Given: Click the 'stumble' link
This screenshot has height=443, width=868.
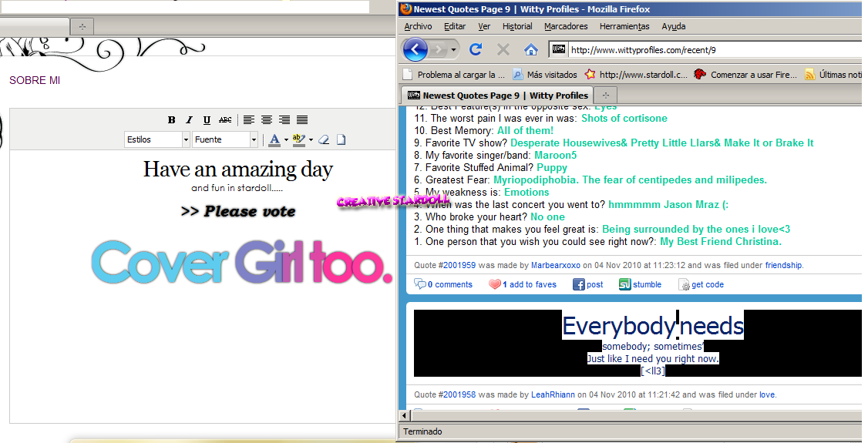Looking at the screenshot, I should point(647,284).
